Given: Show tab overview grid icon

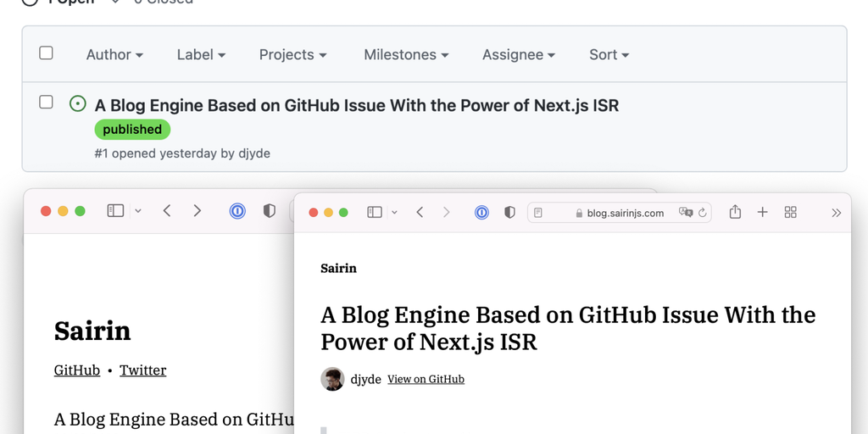Looking at the screenshot, I should (791, 212).
